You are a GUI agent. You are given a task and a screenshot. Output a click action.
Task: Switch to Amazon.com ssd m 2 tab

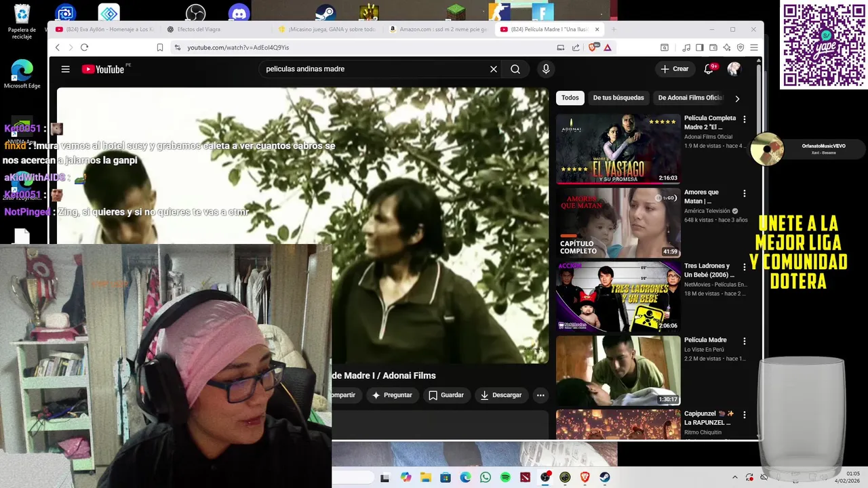pyautogui.click(x=439, y=29)
